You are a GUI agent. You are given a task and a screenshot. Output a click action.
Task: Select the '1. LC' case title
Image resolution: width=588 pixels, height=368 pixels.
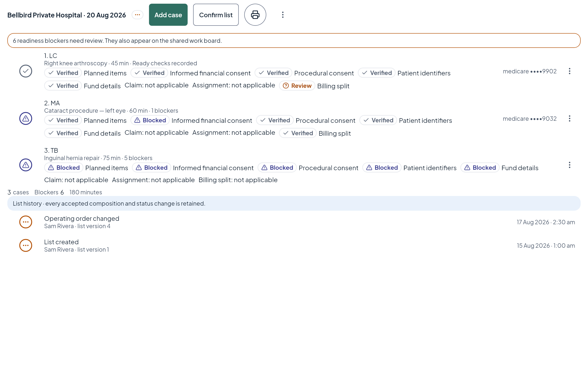51,56
